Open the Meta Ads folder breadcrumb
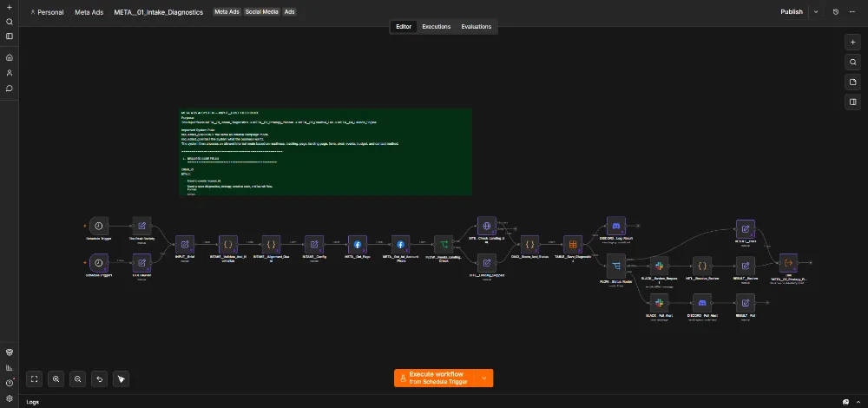This screenshot has width=868, height=408. (x=89, y=12)
